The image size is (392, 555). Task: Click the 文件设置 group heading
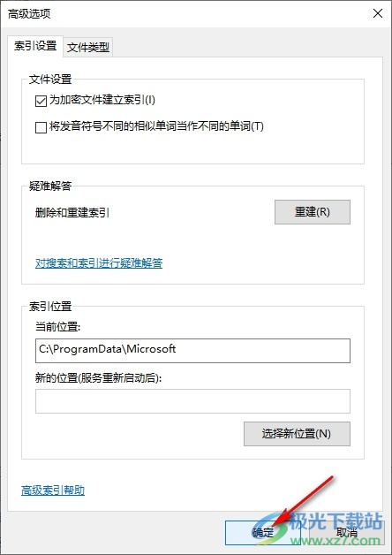coord(50,80)
